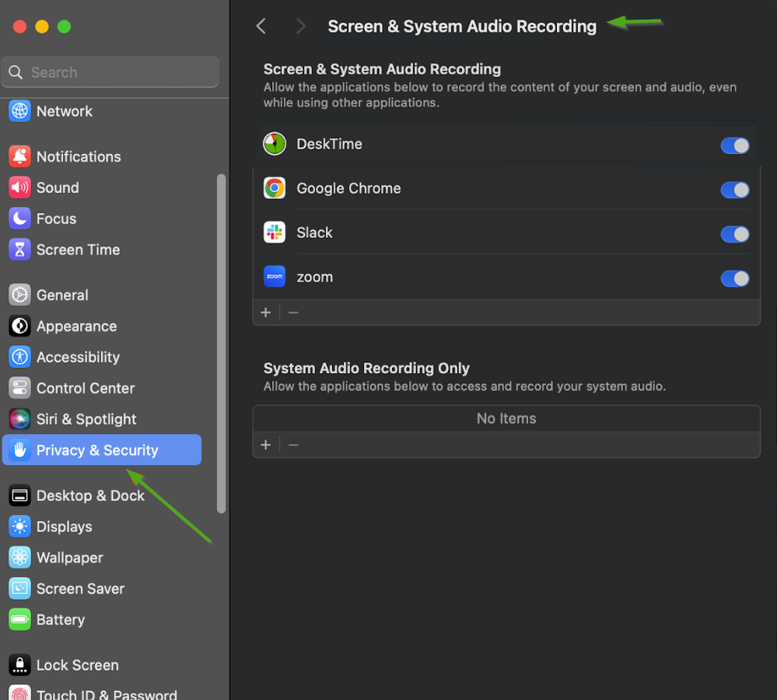Open the Screen Time icon

(19, 250)
